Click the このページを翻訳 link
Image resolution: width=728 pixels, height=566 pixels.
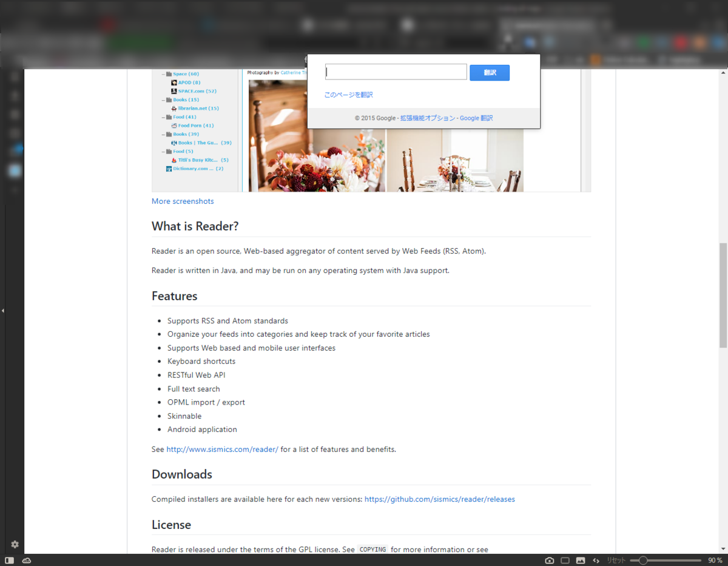pos(348,95)
